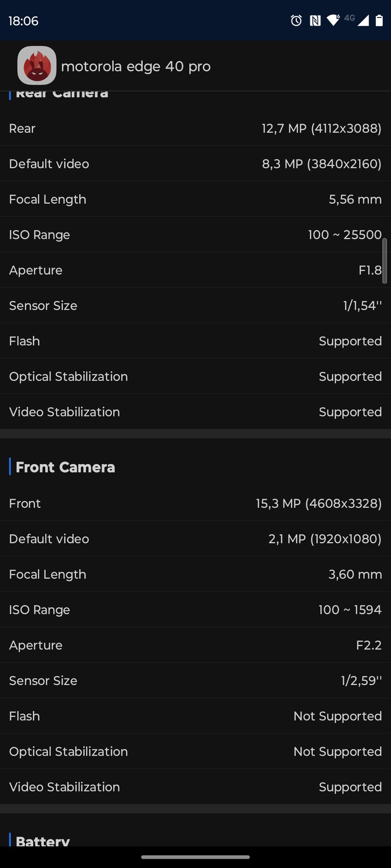This screenshot has width=391, height=868.
Task: Select the front Flash Not Supported row
Action: 195,716
